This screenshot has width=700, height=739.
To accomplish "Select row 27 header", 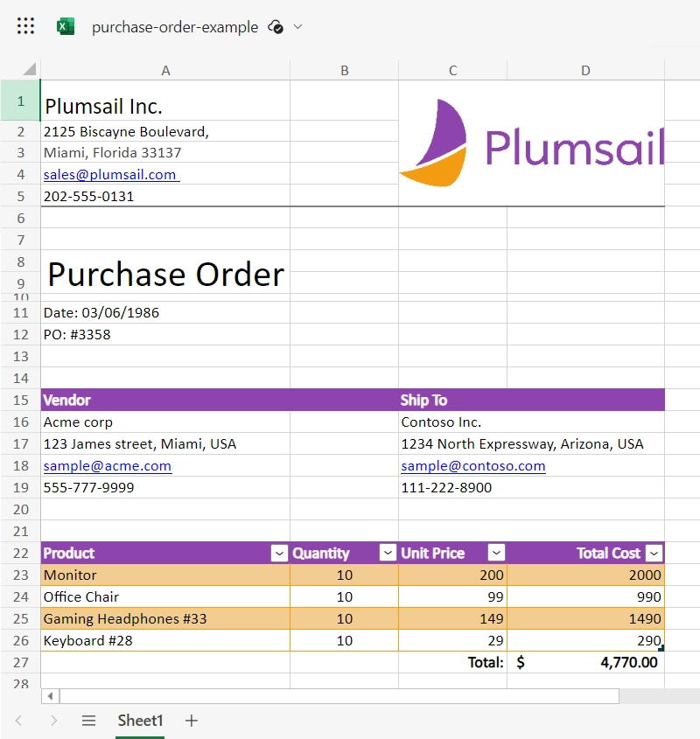I will pyautogui.click(x=20, y=662).
